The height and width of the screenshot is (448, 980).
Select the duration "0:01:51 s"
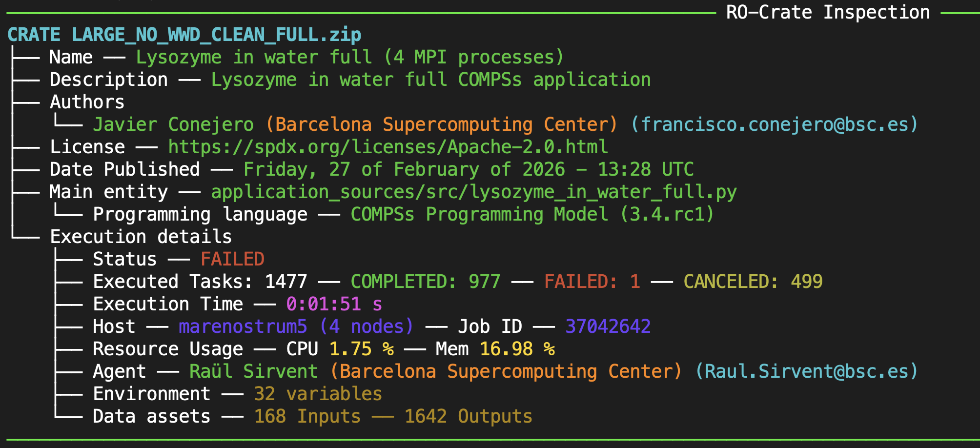334,304
